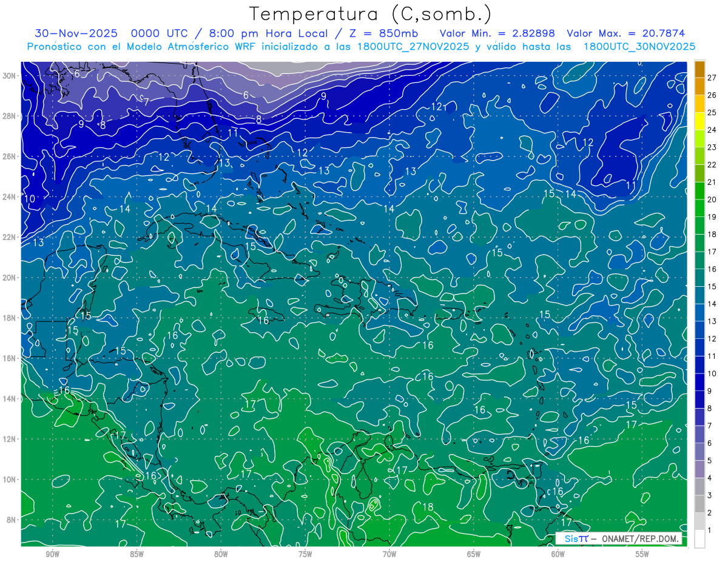Click the '12N' latitude axis label
Image resolution: width=728 pixels, height=562 pixels.
point(9,439)
